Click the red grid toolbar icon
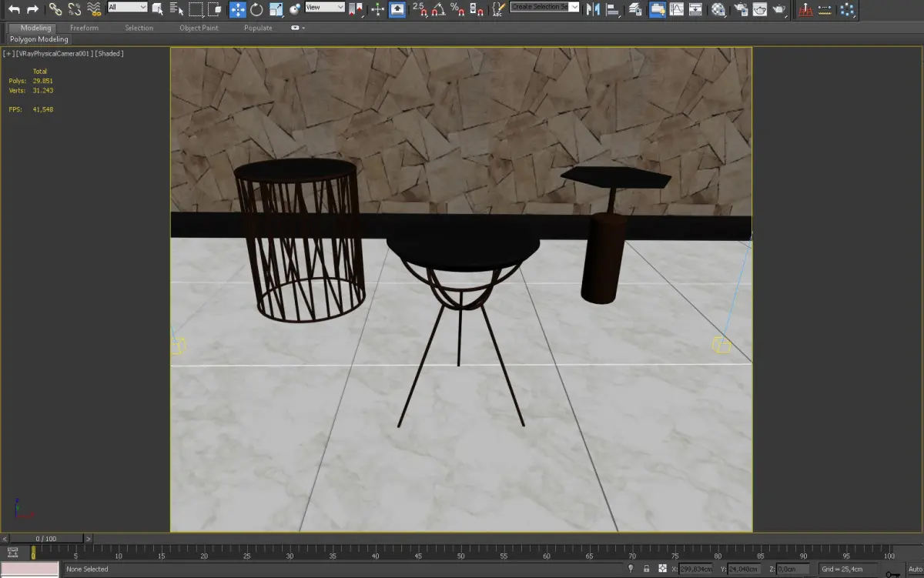 click(x=805, y=9)
